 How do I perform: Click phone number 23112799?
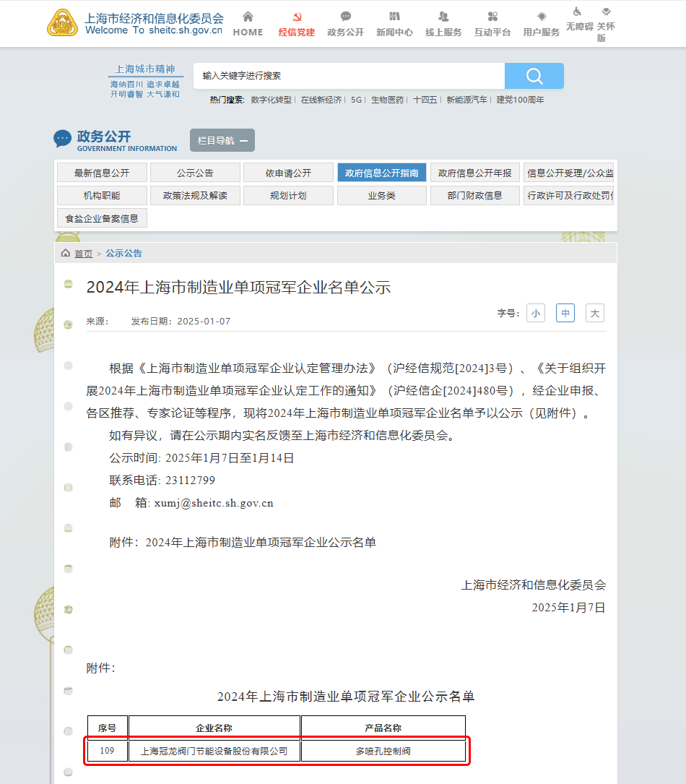(191, 481)
